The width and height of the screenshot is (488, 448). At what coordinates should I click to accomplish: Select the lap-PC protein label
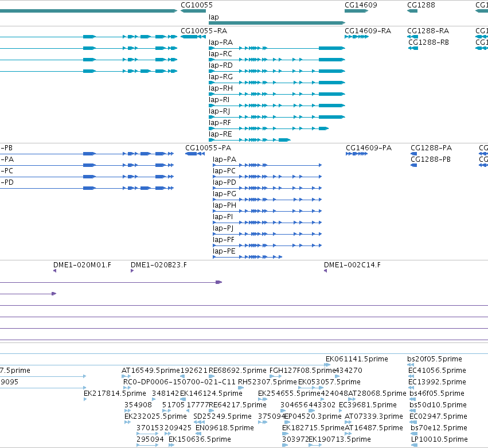tap(224, 171)
